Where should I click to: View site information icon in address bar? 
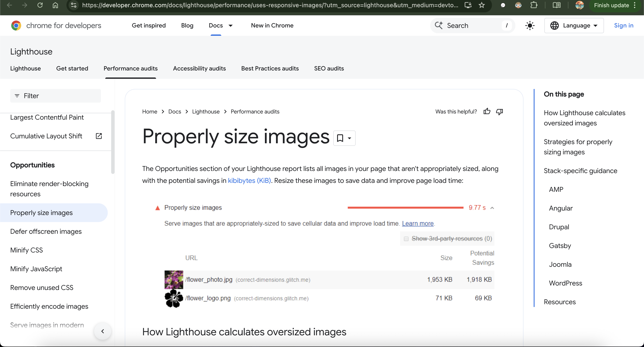[x=73, y=5]
